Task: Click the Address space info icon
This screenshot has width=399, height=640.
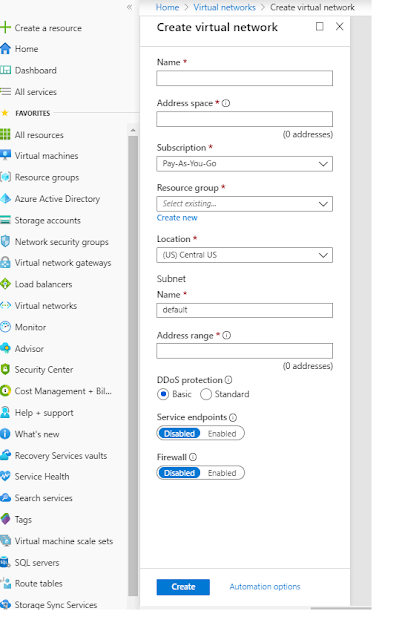Action: pos(226,103)
